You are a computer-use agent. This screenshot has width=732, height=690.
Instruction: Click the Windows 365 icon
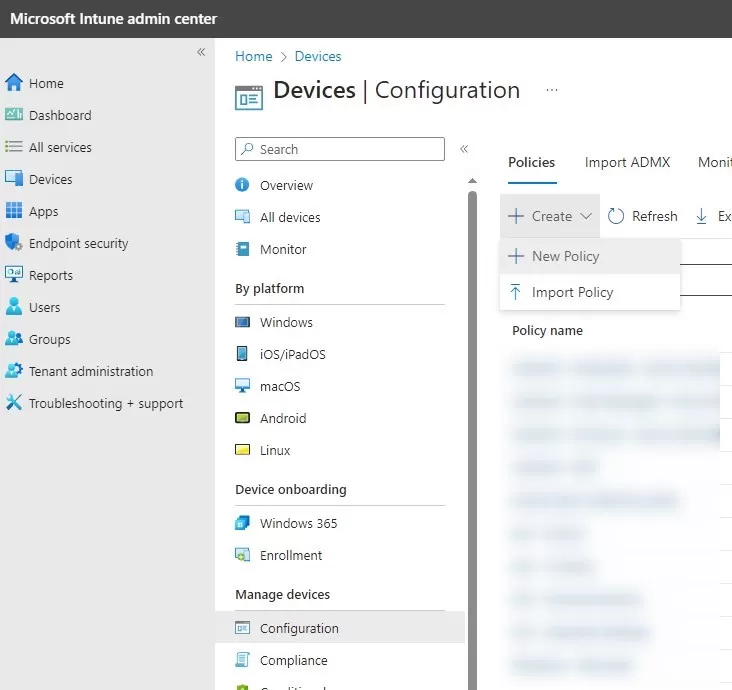242,523
